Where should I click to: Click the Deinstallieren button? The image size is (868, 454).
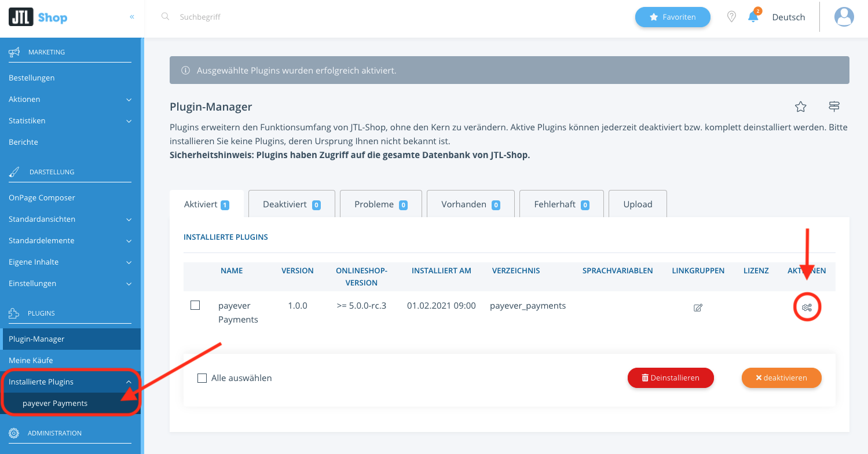[671, 378]
